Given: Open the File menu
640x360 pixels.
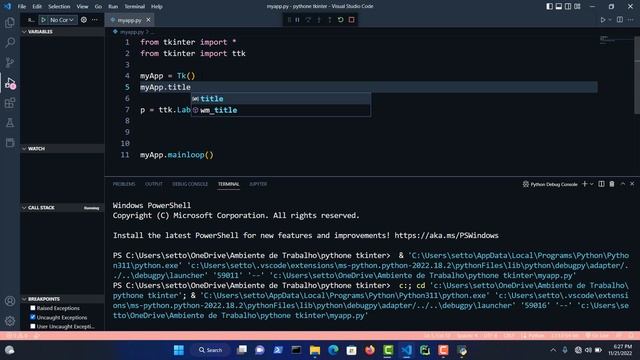Looking at the screenshot, I should (x=22, y=7).
